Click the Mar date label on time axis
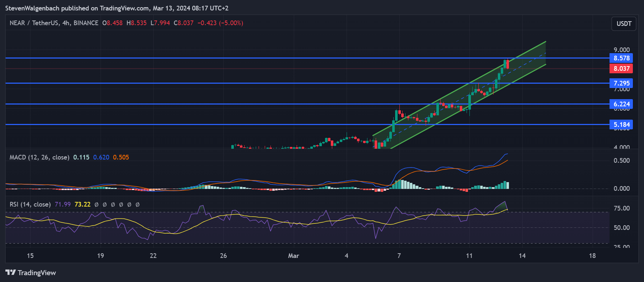This screenshot has height=282, width=644. (293, 256)
